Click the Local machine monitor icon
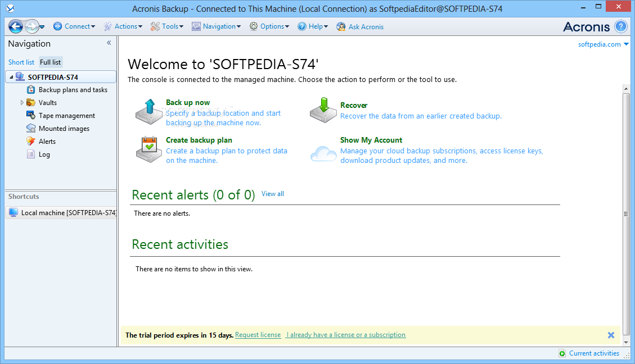Screen dimensions: 635x364 tap(13, 212)
